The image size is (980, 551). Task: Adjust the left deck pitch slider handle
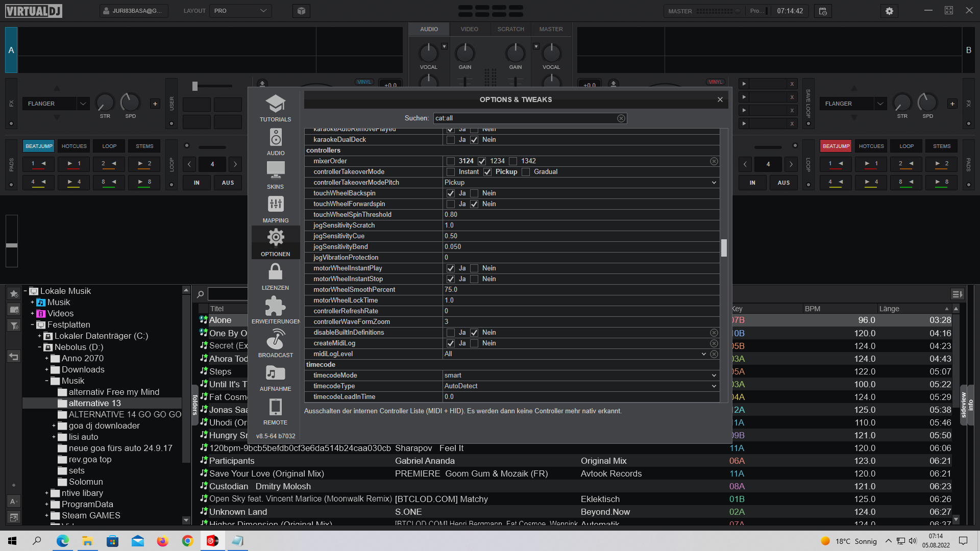click(x=11, y=246)
